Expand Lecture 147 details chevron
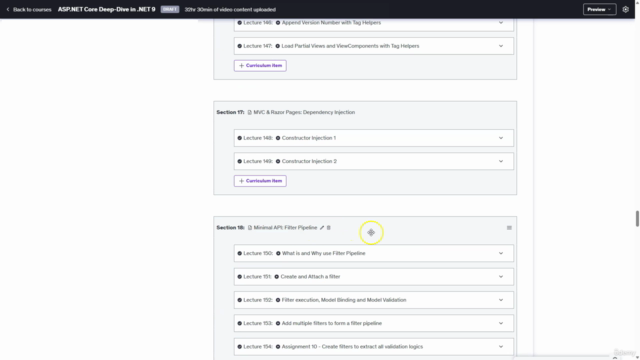 501,46
